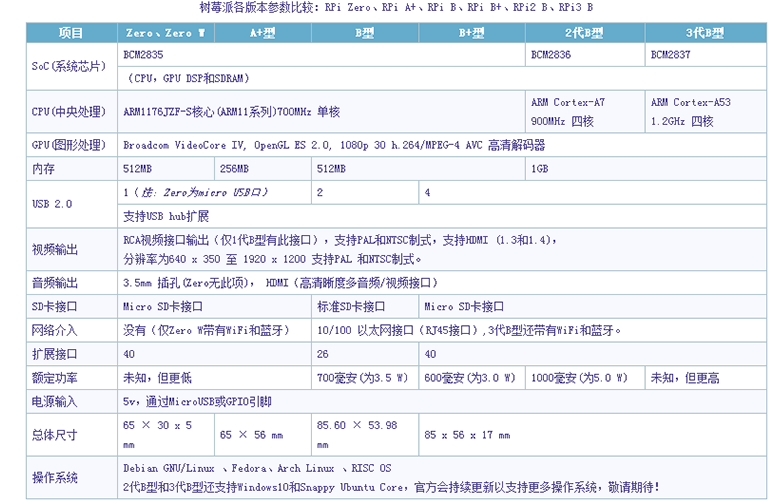Image resolution: width=783 pixels, height=504 pixels.
Task: Click the 85 x 56 x 17 mm cell
Action: pos(593,435)
